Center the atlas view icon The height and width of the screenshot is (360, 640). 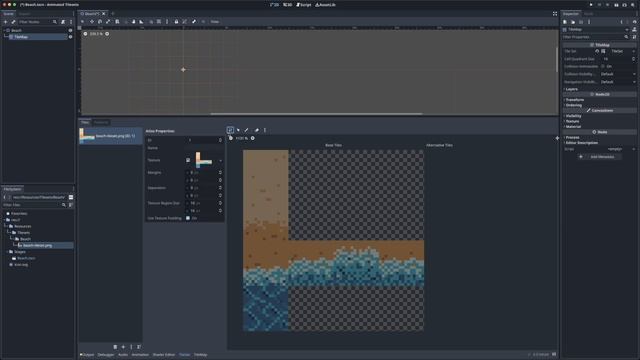pyautogui.click(x=557, y=138)
